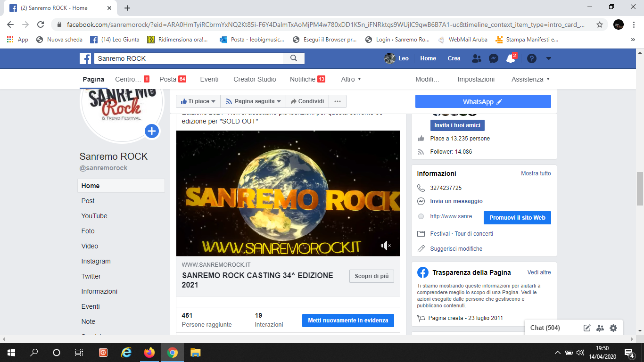The width and height of the screenshot is (644, 362).
Task: Open the Windows notification center icon
Action: click(629, 353)
